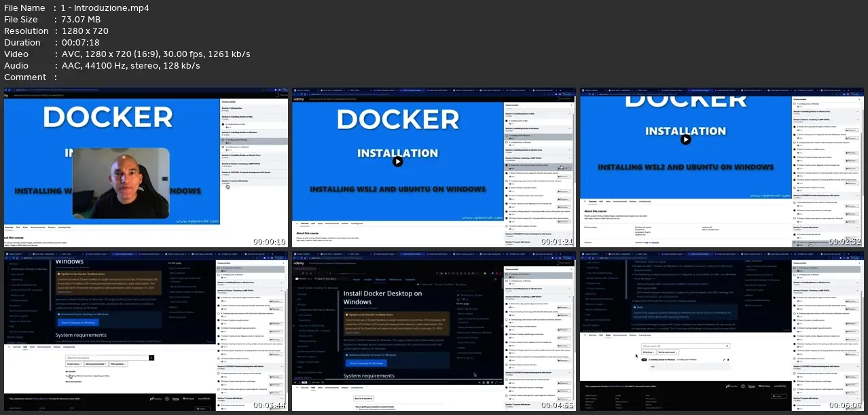Screen dimensions: 868x415
Task: Click the delete note trash icon, 00:06:06 frame
Action: [727, 359]
